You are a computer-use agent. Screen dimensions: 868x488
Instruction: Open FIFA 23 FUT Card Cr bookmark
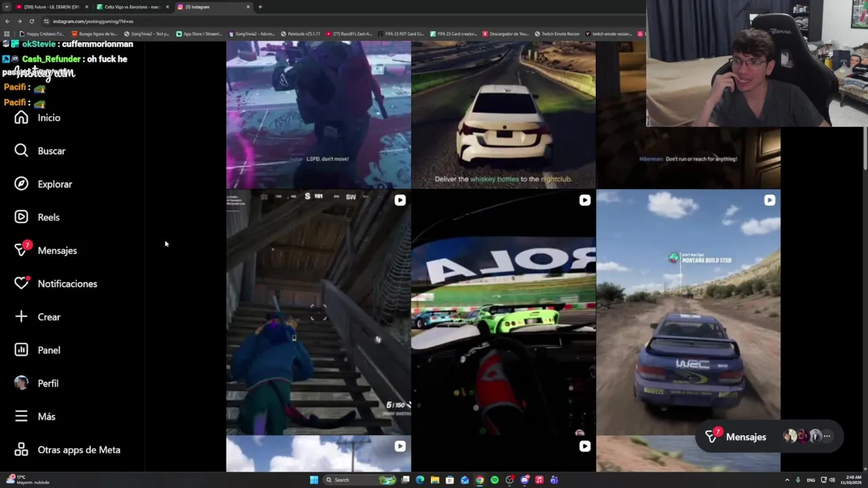tap(401, 34)
